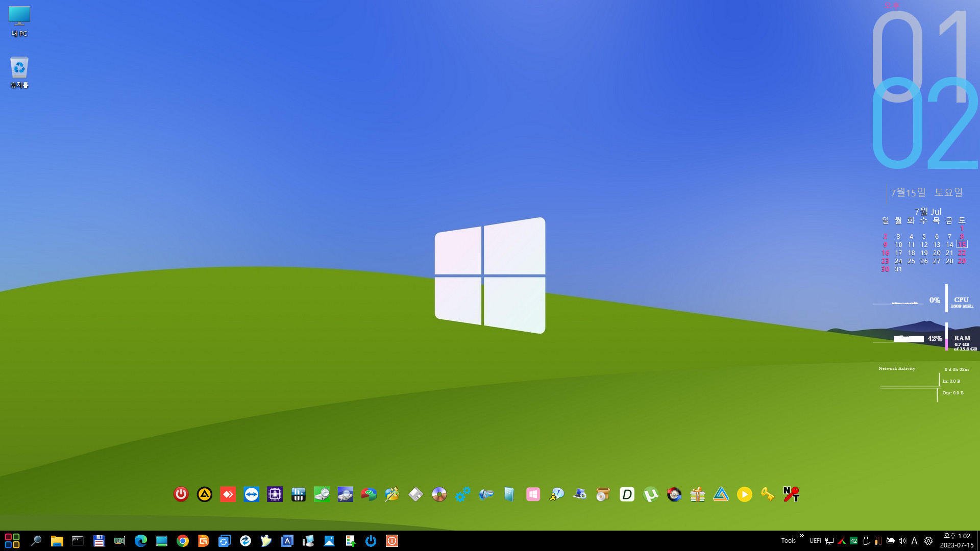Toggle the A input language indicator

pos(915,541)
